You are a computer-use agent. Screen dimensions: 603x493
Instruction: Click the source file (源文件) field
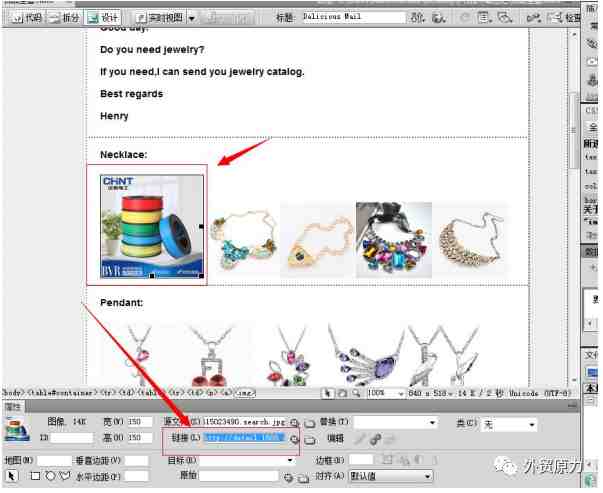[x=245, y=422]
